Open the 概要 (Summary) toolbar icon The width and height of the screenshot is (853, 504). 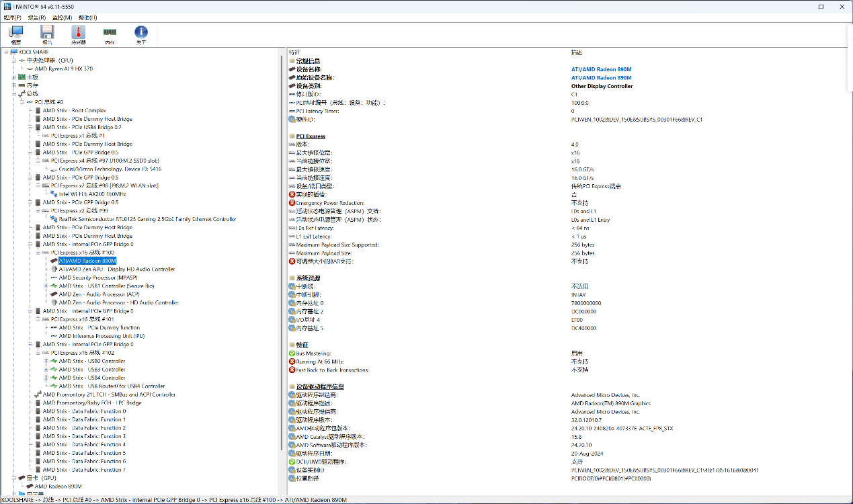pyautogui.click(x=16, y=34)
